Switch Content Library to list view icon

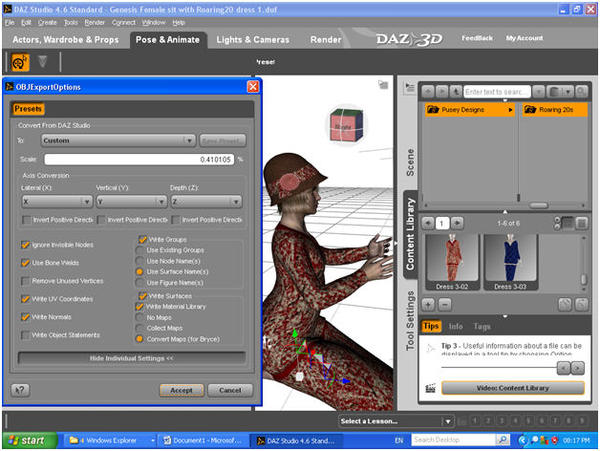pyautogui.click(x=582, y=223)
